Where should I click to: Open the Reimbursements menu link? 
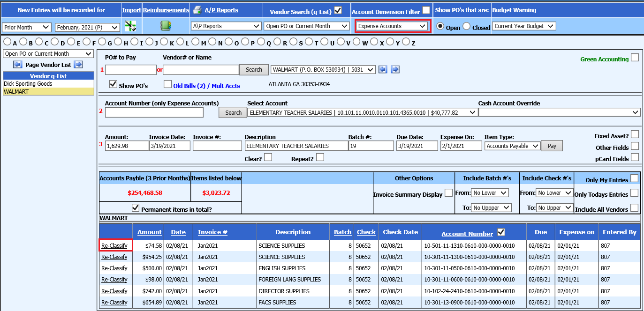click(x=166, y=9)
